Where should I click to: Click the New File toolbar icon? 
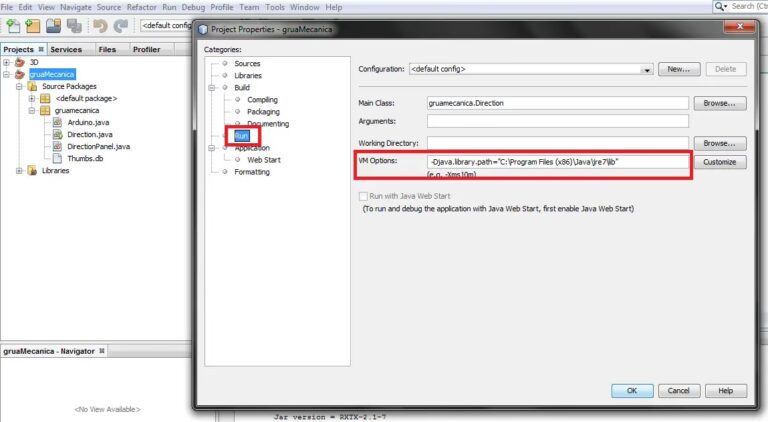[13, 25]
